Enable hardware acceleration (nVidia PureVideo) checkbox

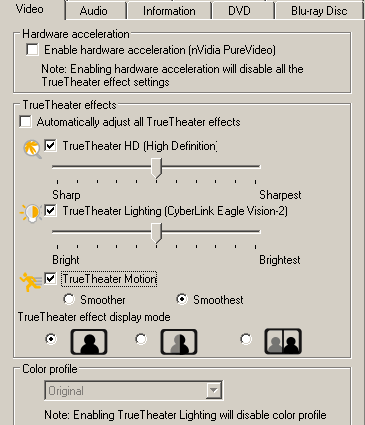pyautogui.click(x=32, y=50)
